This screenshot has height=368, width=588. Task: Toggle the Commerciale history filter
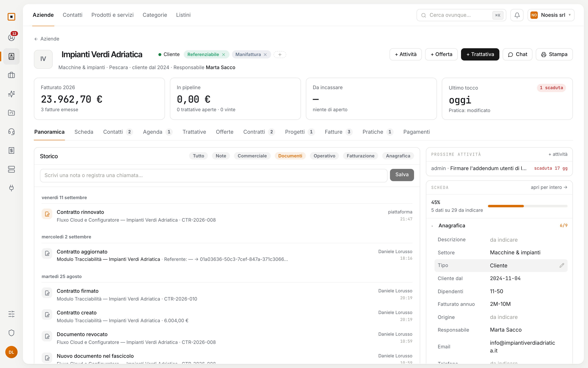(x=252, y=156)
